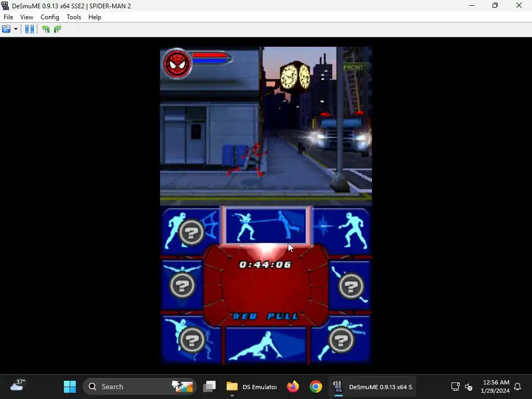Open the notification bell icon
532x399 pixels.
[517, 387]
